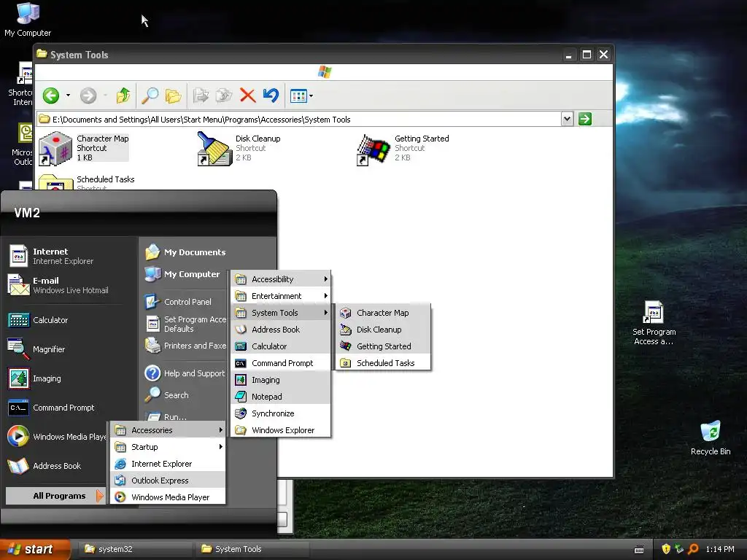The width and height of the screenshot is (747, 560).
Task: Click the red Delete X icon
Action: (247, 96)
